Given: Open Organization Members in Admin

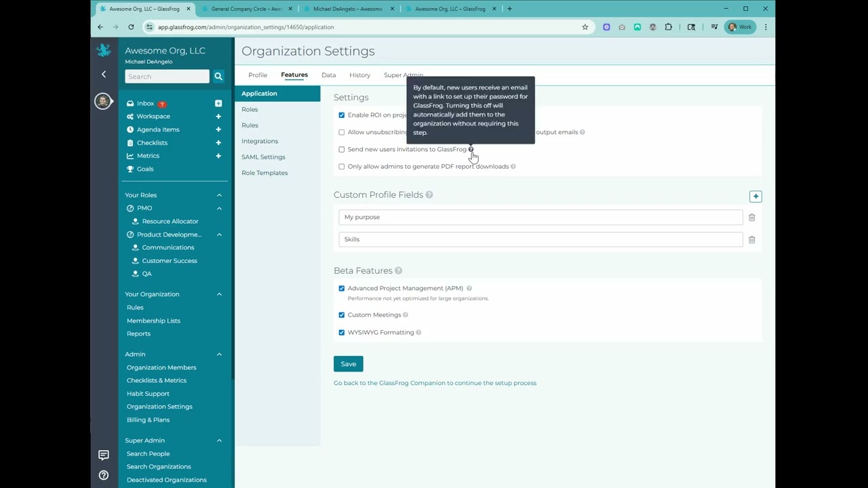Looking at the screenshot, I should [x=161, y=367].
